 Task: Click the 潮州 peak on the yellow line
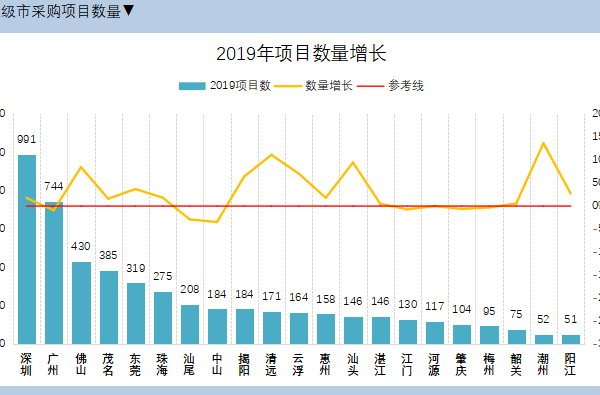tap(543, 143)
